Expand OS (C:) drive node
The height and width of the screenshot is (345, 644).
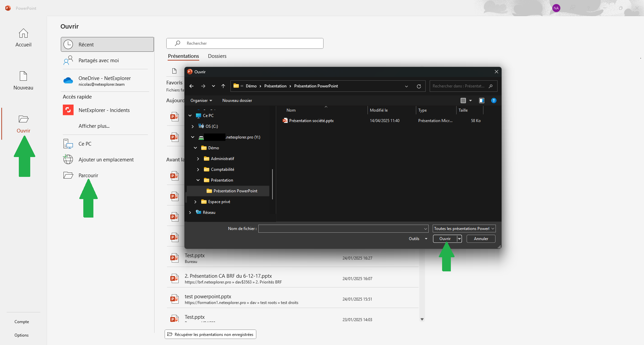[192, 126]
